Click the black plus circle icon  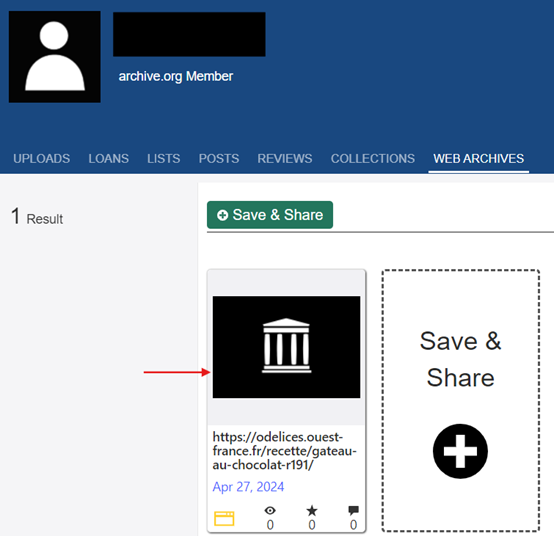point(460,451)
